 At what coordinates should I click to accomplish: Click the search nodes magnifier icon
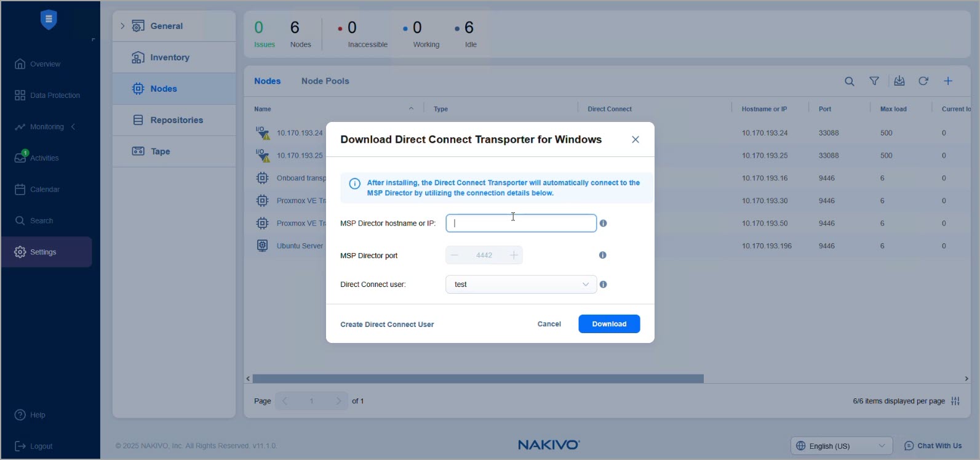pos(850,81)
